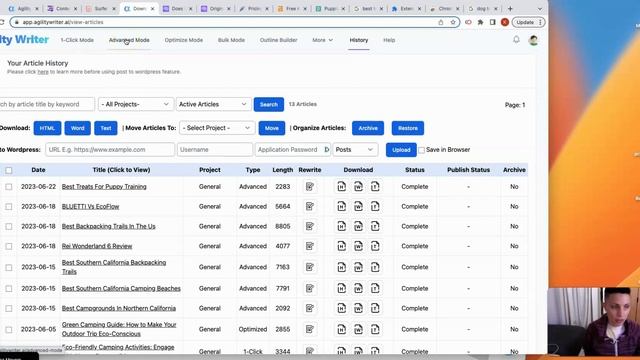Click the blue Search button

[269, 104]
